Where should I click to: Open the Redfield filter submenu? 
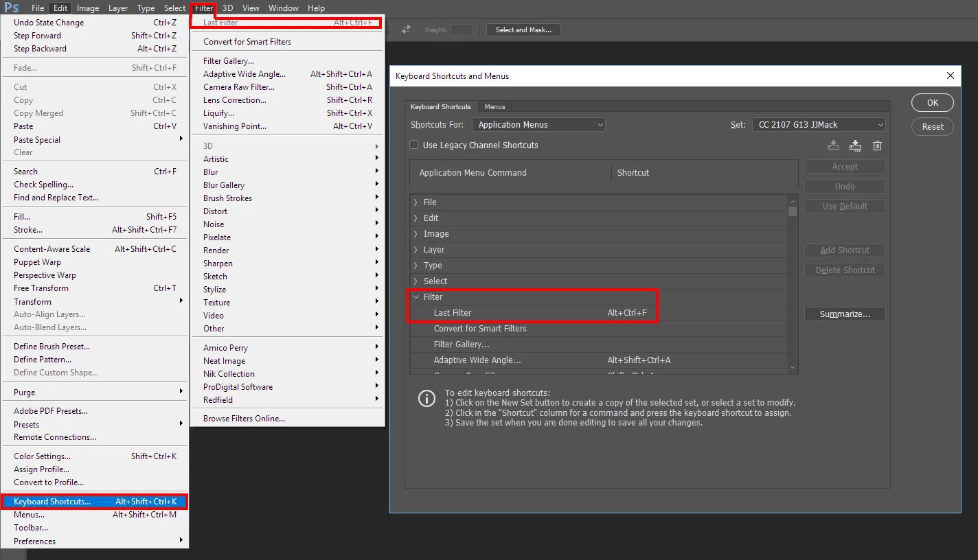287,400
